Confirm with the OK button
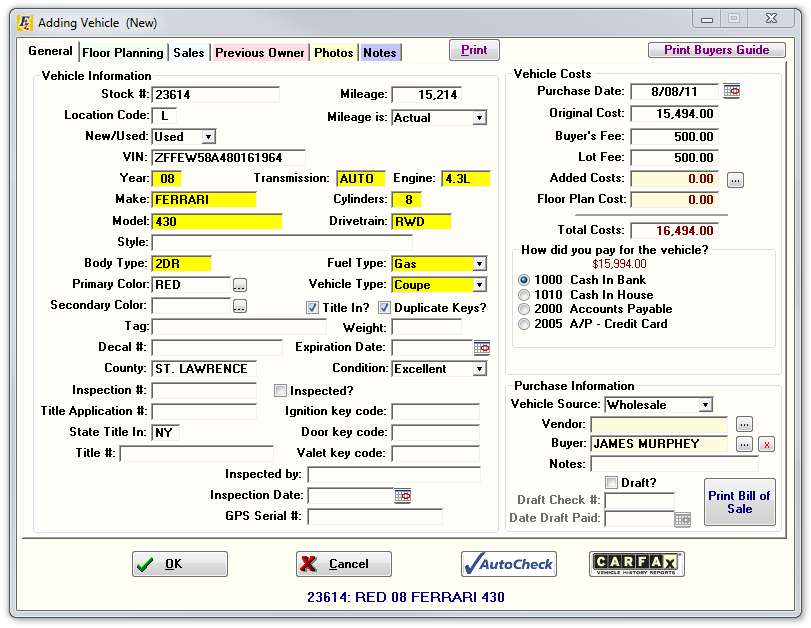Screen dimensions: 811x628 coord(179,564)
